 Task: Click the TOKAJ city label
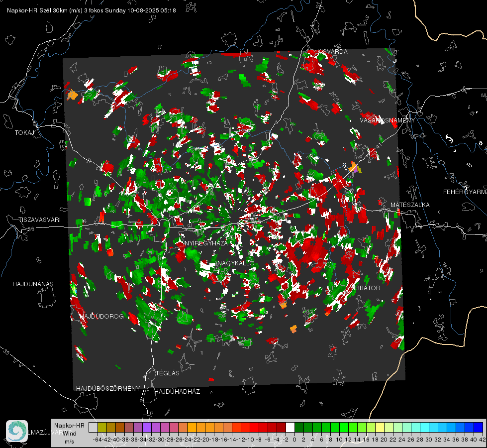[24, 133]
